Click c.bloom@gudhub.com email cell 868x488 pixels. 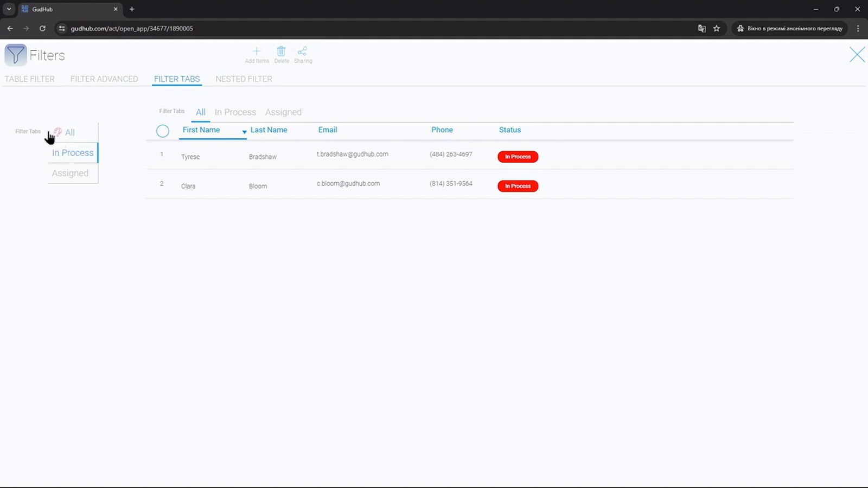348,183
